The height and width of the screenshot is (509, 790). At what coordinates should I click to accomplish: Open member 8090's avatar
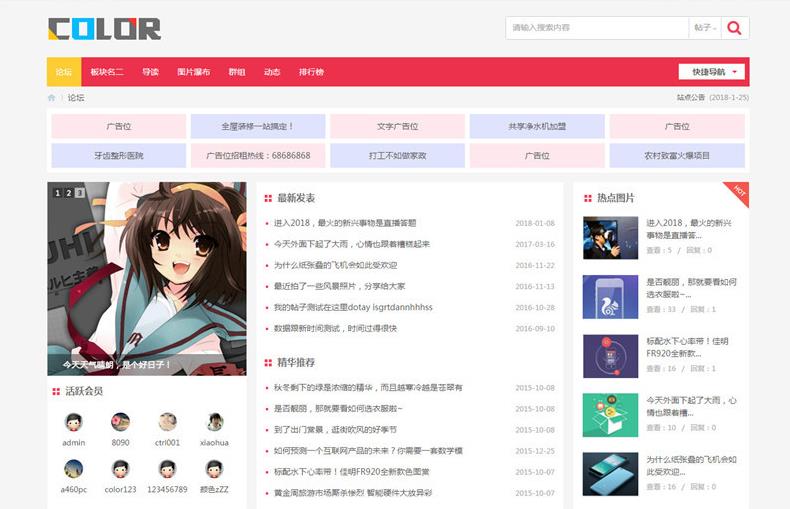tap(120, 422)
